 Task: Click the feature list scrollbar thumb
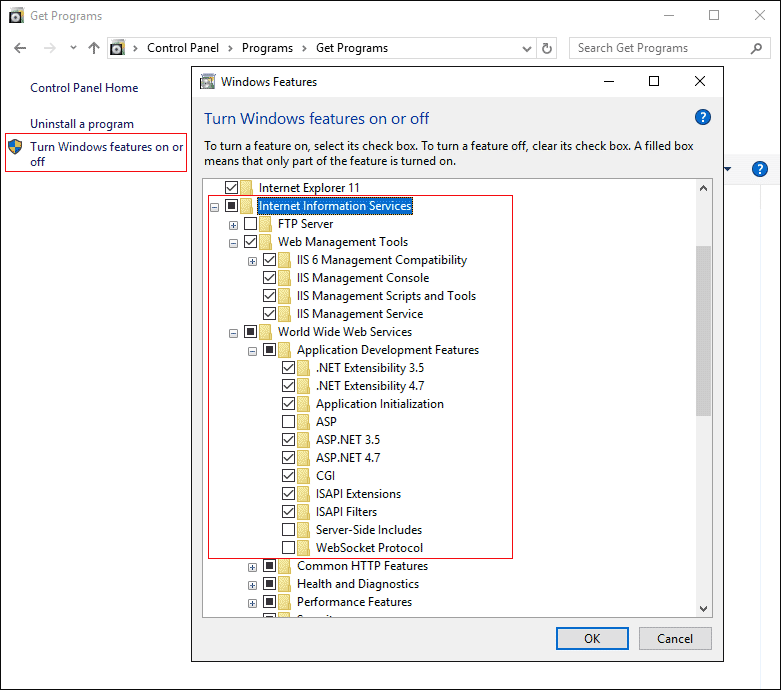coord(703,330)
